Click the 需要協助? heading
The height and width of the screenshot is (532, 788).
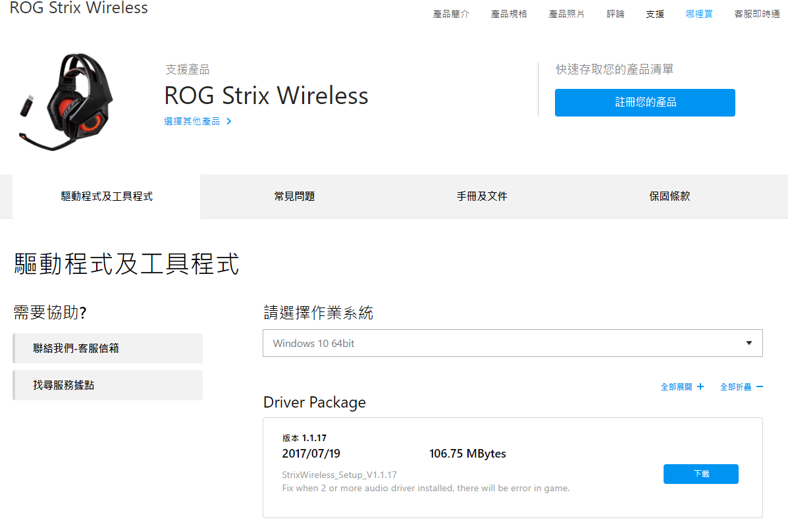tap(50, 313)
